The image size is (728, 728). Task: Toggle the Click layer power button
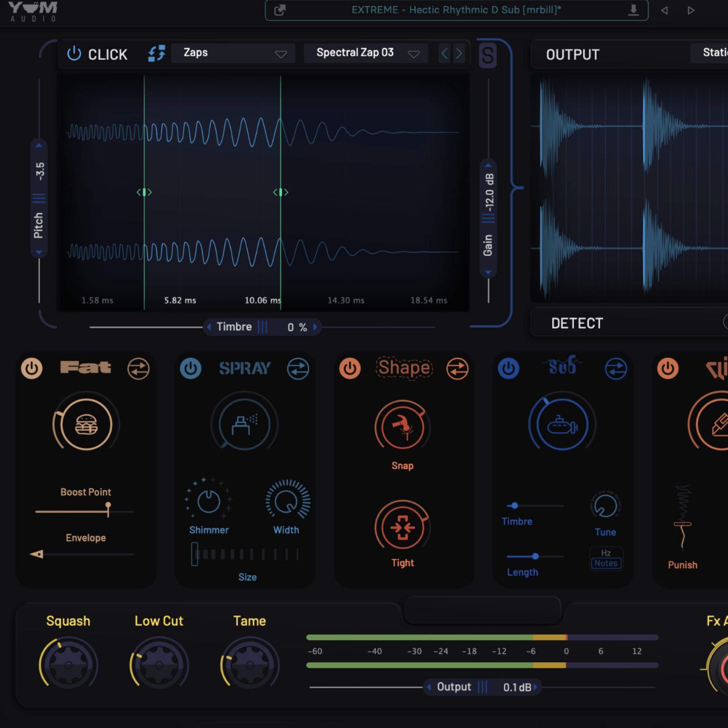click(74, 53)
